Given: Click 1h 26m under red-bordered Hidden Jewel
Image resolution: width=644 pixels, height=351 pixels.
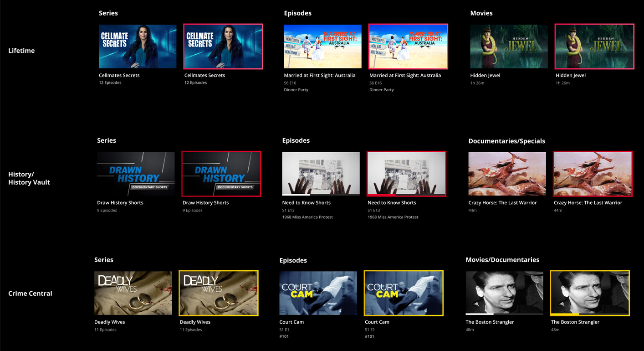Looking at the screenshot, I should [562, 83].
